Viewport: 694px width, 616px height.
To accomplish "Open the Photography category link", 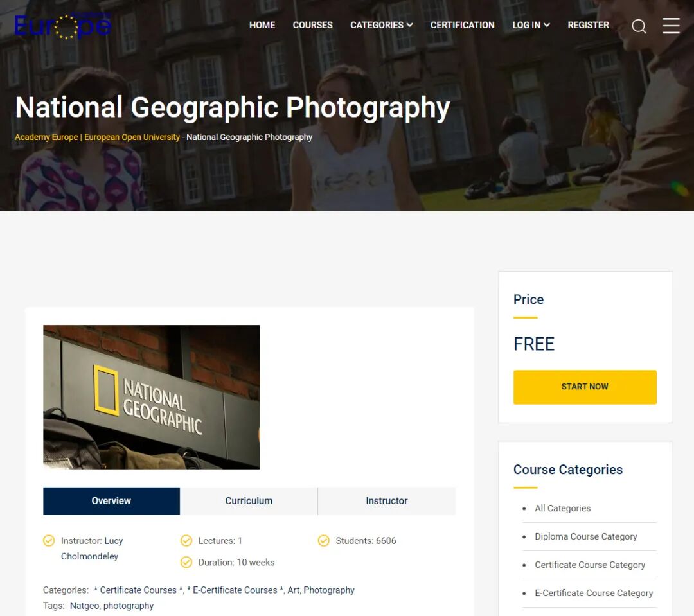I will click(x=329, y=590).
